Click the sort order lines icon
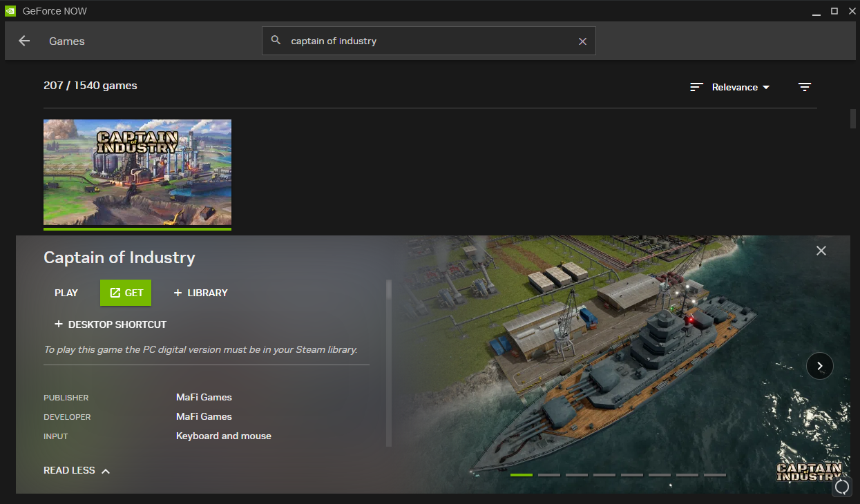Screen dimensions: 860x504 [696, 87]
